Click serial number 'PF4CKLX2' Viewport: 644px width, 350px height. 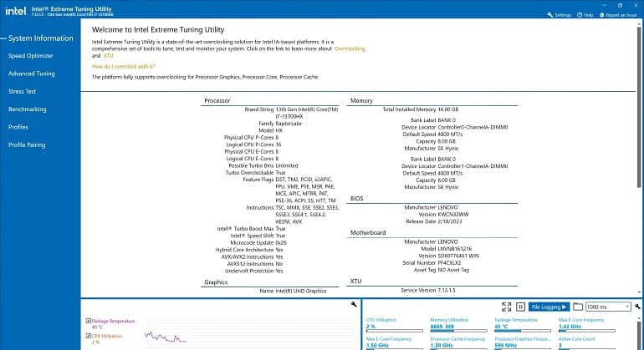449,263
